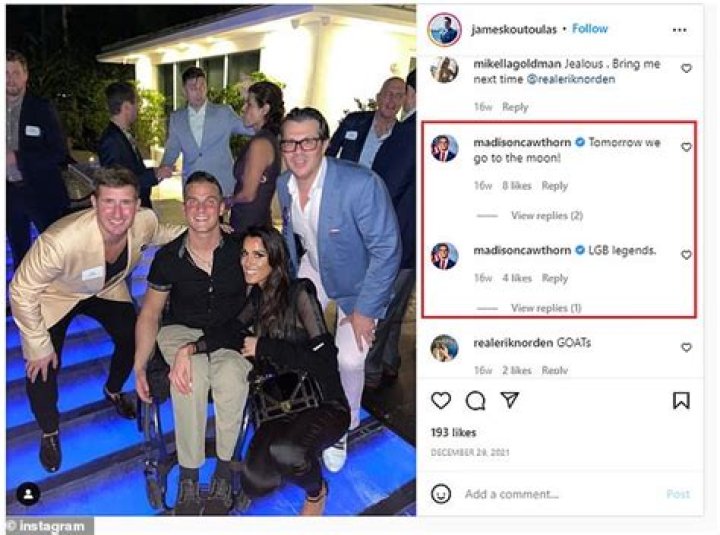Screen dimensions: 720x535
Task: Click tagged people icon on photo
Action: click(x=29, y=493)
